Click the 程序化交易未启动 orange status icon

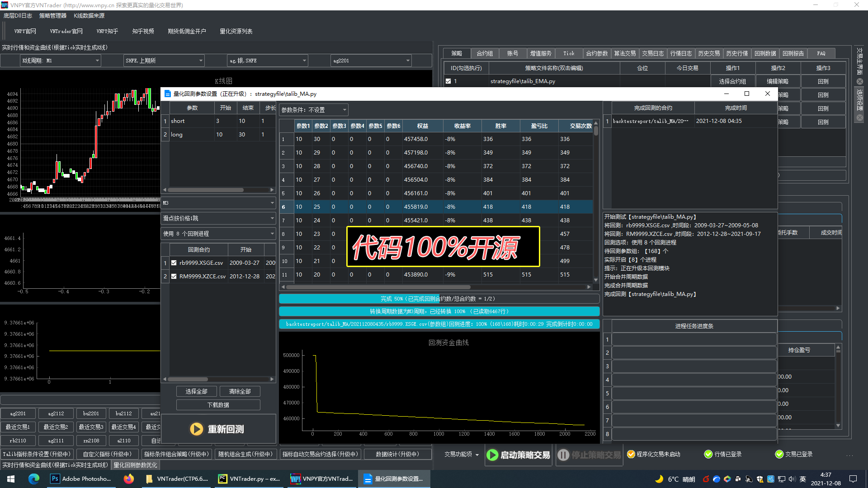631,454
